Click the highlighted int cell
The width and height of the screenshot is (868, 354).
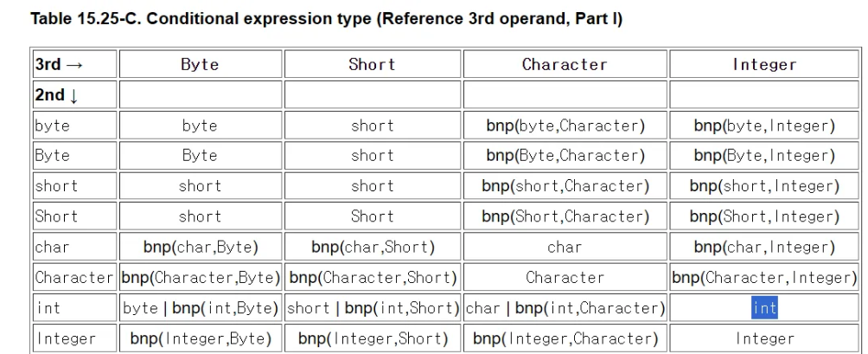764,308
